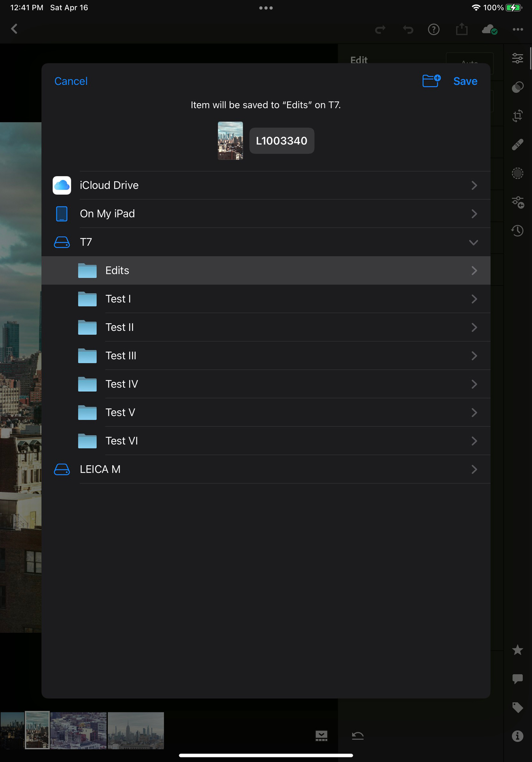Viewport: 532px width, 762px height.
Task: Open the versions history icon
Action: click(517, 231)
